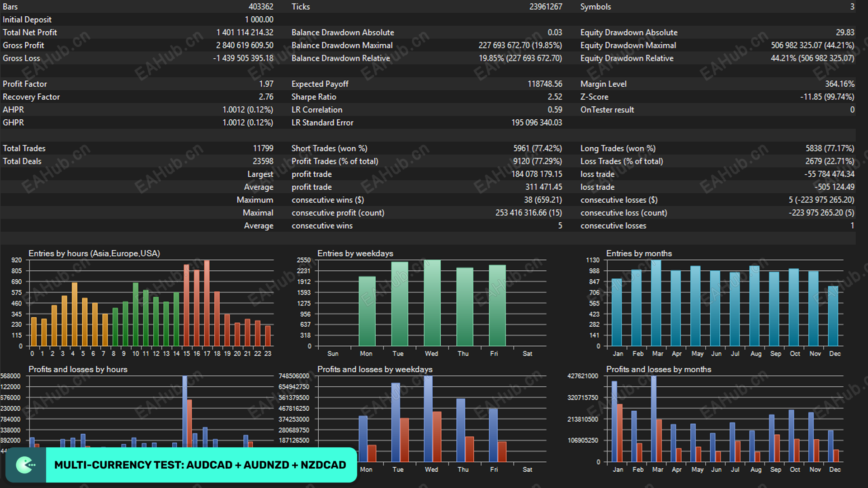Click the Total Trades count 11799
The width and height of the screenshot is (868, 488).
(263, 148)
